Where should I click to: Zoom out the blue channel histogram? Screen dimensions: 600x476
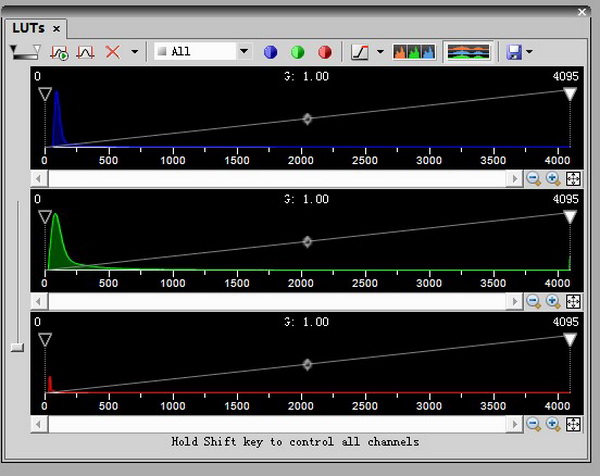click(534, 179)
